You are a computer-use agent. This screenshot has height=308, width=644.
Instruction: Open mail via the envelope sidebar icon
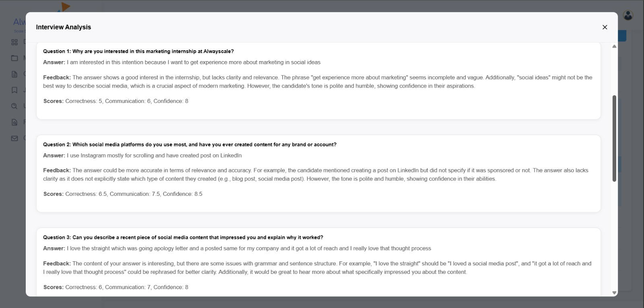click(x=14, y=138)
